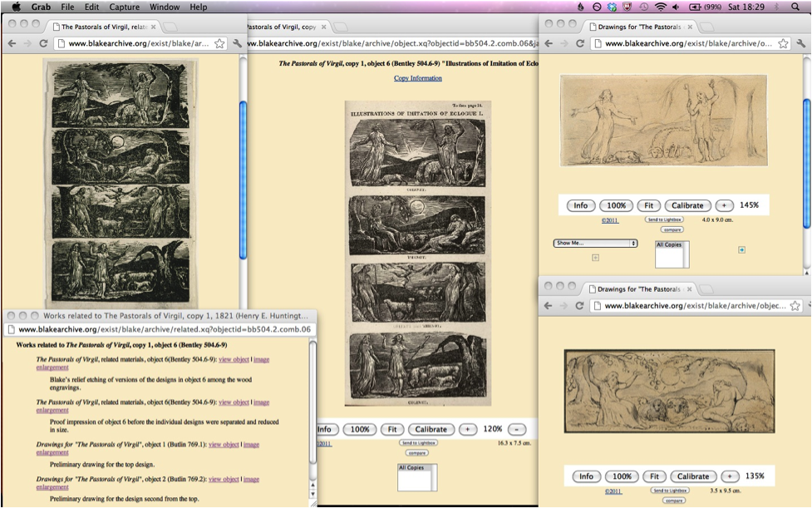Viewport: 812px width, 508px height.
Task: Zoom in with the plus button next to 145%
Action: pos(724,205)
